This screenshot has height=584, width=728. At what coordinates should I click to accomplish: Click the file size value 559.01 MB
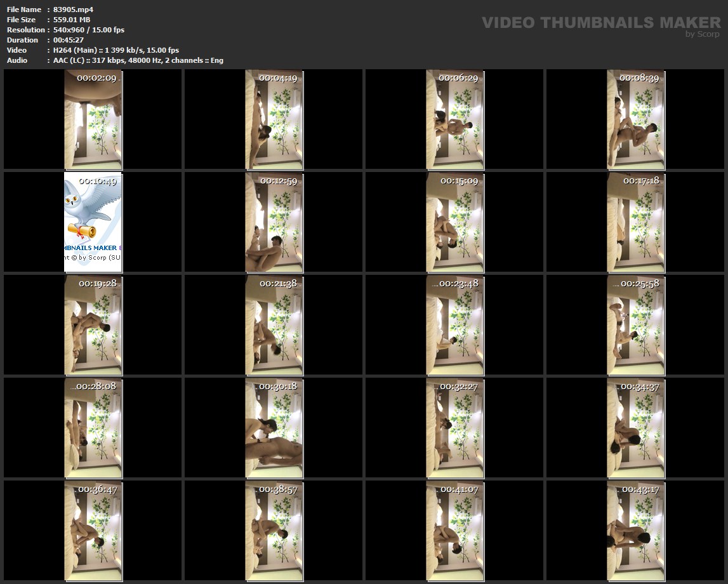click(x=72, y=20)
